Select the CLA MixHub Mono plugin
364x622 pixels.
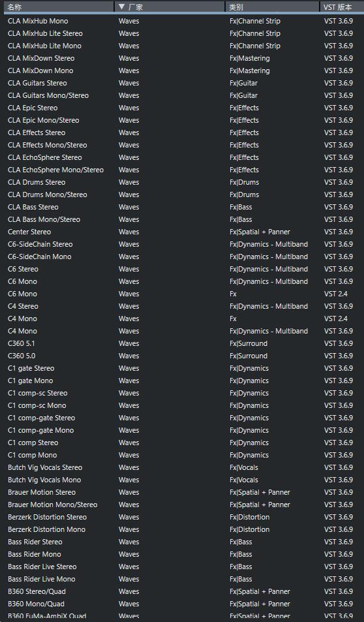pyautogui.click(x=184, y=21)
